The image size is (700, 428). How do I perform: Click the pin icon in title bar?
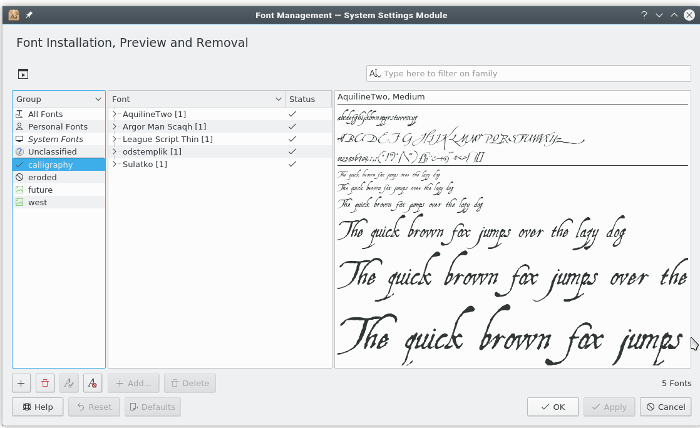[28, 15]
